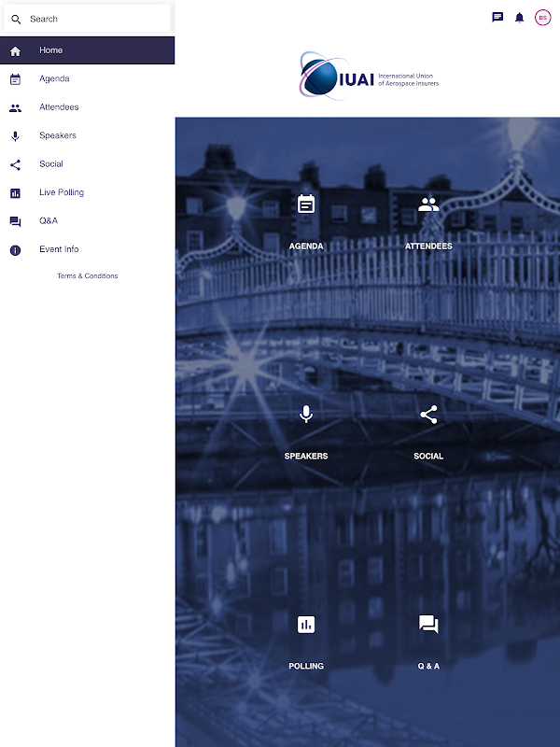Image resolution: width=560 pixels, height=747 pixels.
Task: Open Live Polling in the sidebar
Action: [87, 192]
